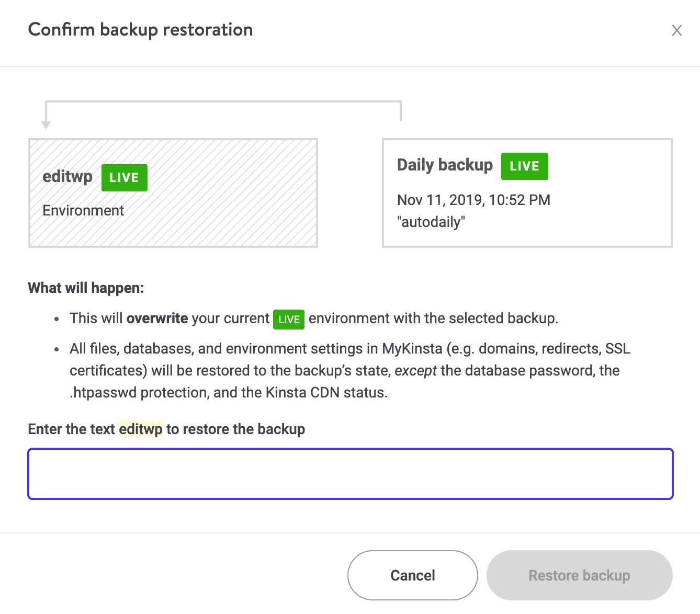700x614 pixels.
Task: Click the green LIVE badge beside editwp
Action: coord(124,177)
